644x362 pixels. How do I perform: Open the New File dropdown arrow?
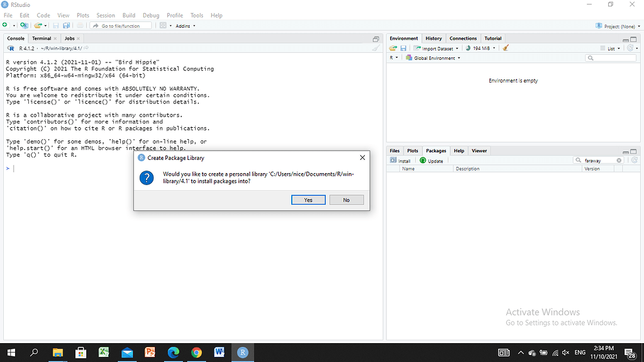(14, 26)
